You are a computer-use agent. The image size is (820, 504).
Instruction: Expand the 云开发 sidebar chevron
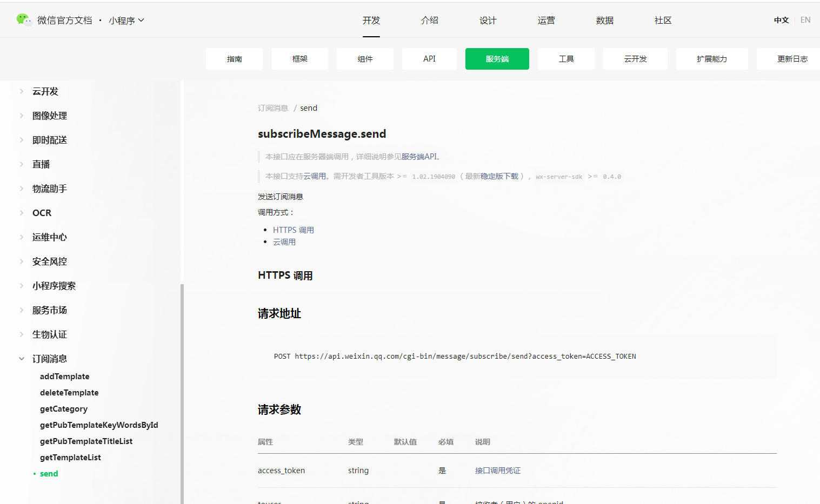22,91
